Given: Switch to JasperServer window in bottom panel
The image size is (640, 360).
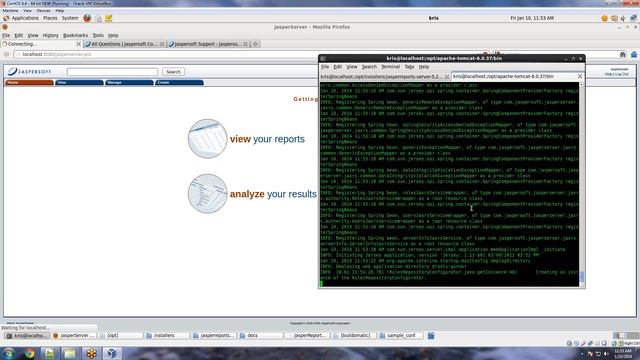Looking at the screenshot, I should click(74, 336).
